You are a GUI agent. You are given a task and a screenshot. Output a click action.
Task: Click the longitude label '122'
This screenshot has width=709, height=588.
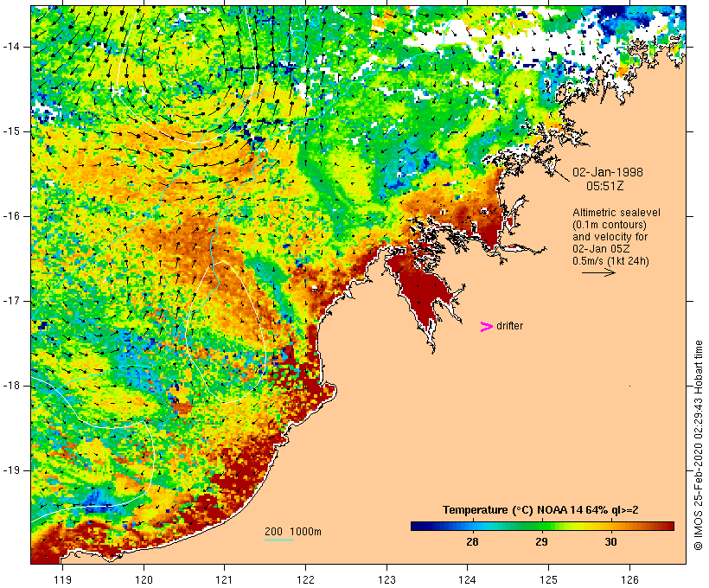pyautogui.click(x=305, y=579)
